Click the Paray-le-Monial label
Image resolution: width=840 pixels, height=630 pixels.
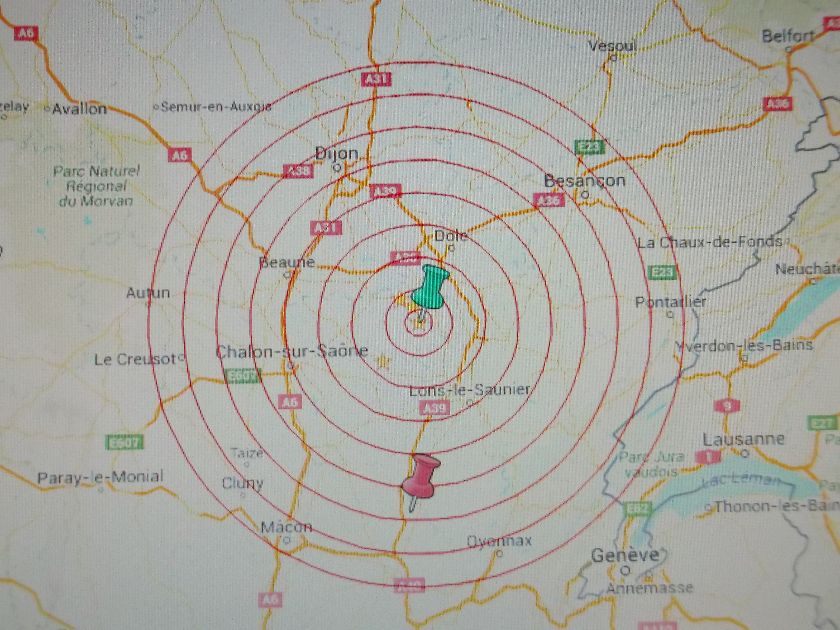pyautogui.click(x=100, y=477)
